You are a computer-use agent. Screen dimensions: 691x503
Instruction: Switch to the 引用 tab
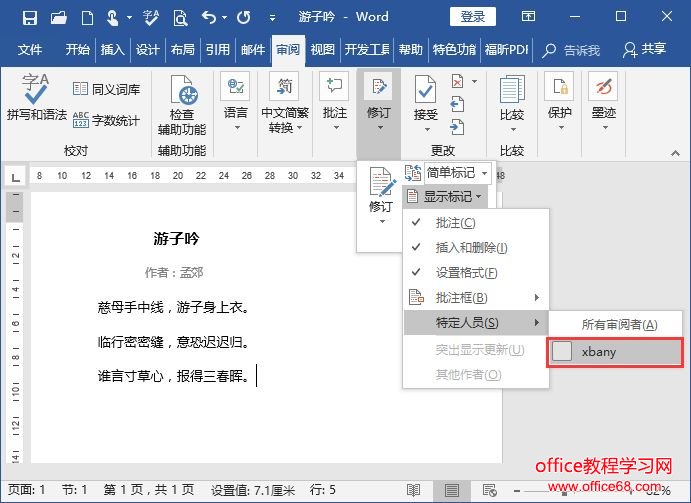coord(218,49)
